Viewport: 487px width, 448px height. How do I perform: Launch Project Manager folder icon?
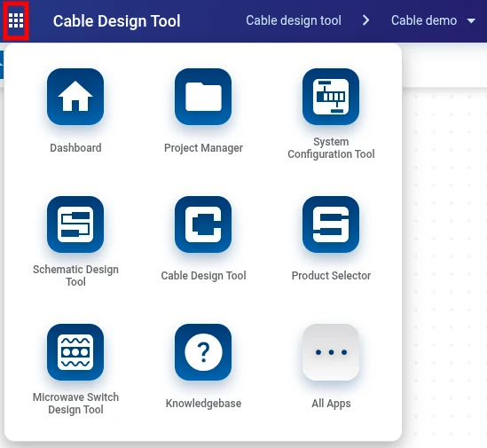tap(203, 97)
